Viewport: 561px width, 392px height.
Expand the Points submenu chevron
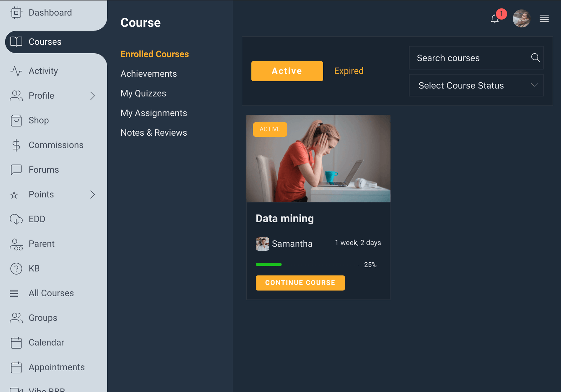click(93, 195)
